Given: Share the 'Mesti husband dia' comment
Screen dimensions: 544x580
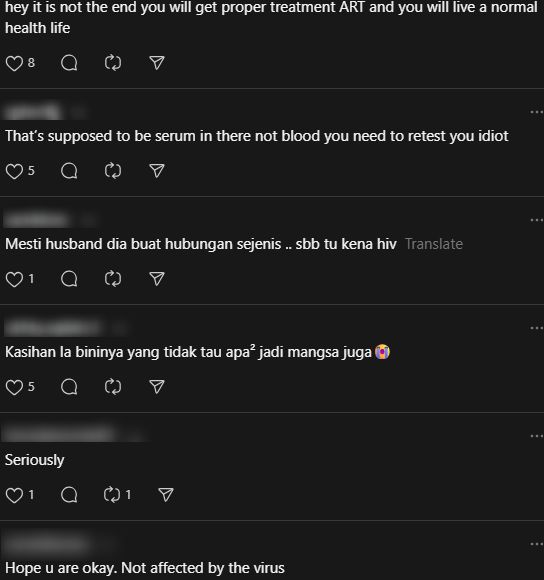Looking at the screenshot, I should 156,279.
